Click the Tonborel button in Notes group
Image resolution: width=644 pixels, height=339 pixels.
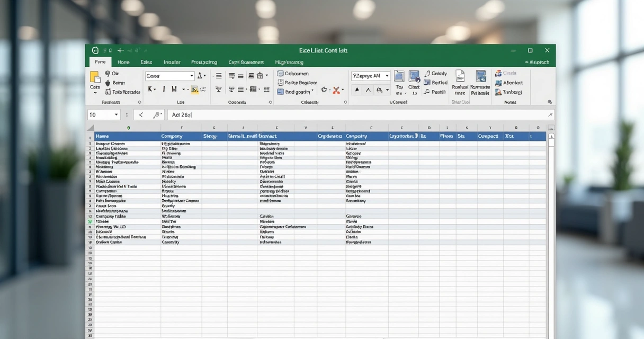[x=508, y=92]
